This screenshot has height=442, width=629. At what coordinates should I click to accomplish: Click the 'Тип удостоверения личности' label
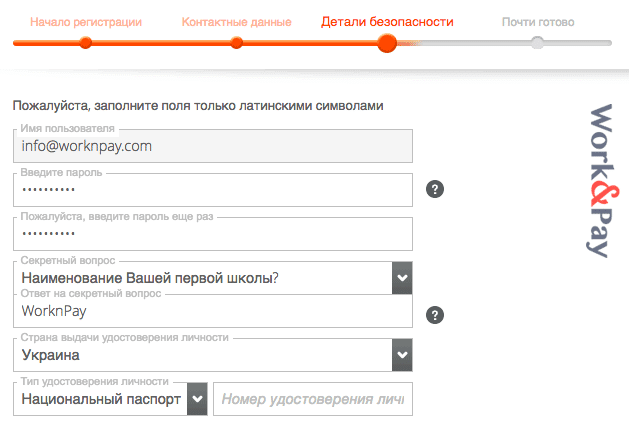pos(95,381)
